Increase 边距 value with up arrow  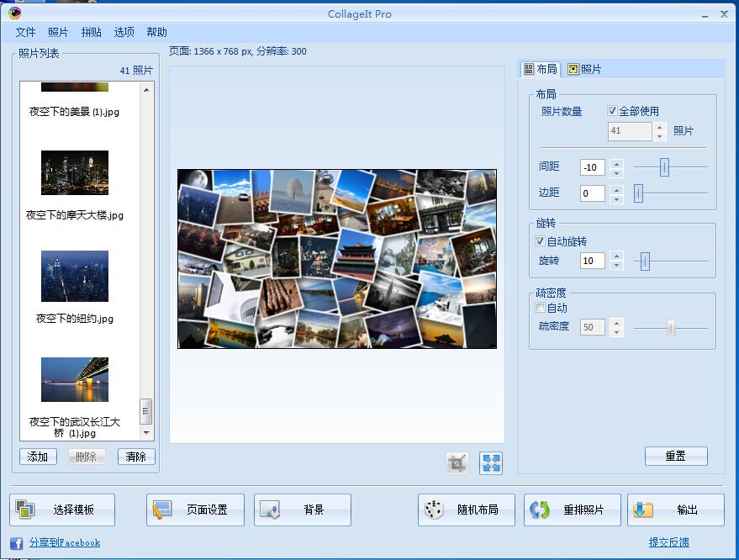tap(616, 189)
